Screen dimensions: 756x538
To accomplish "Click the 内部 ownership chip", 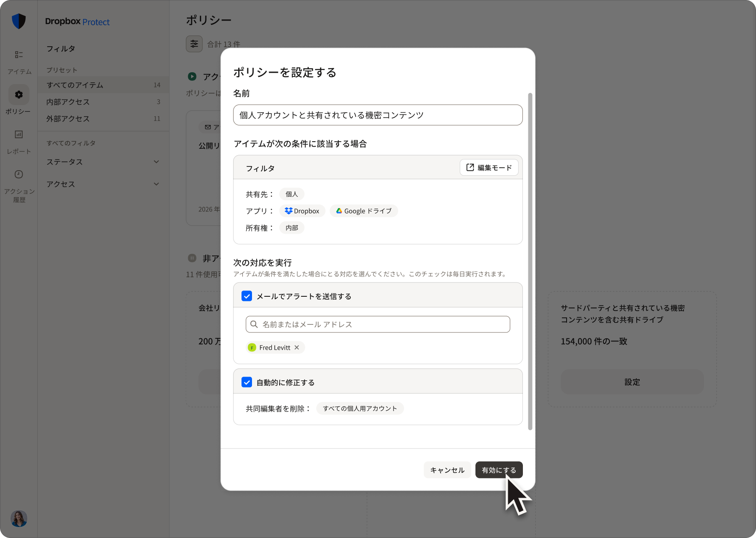I will (x=292, y=228).
